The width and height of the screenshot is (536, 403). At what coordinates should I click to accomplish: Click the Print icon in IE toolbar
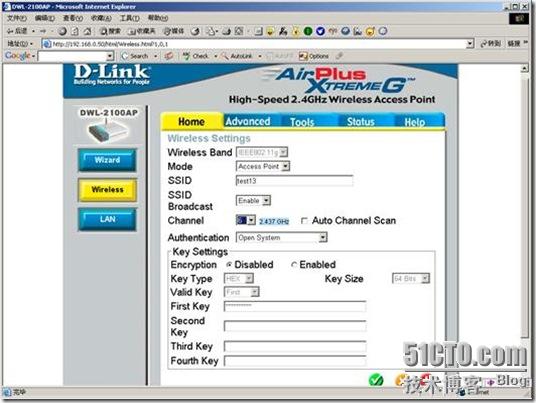pyautogui.click(x=226, y=31)
